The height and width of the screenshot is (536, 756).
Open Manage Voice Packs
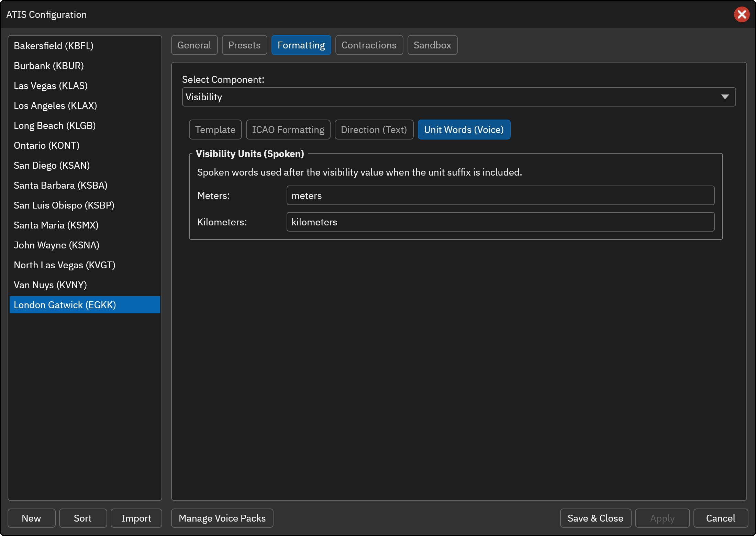[x=222, y=518]
